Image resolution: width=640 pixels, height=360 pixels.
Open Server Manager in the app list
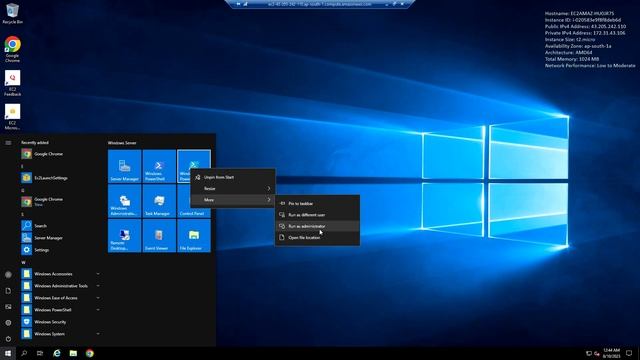tap(61, 238)
